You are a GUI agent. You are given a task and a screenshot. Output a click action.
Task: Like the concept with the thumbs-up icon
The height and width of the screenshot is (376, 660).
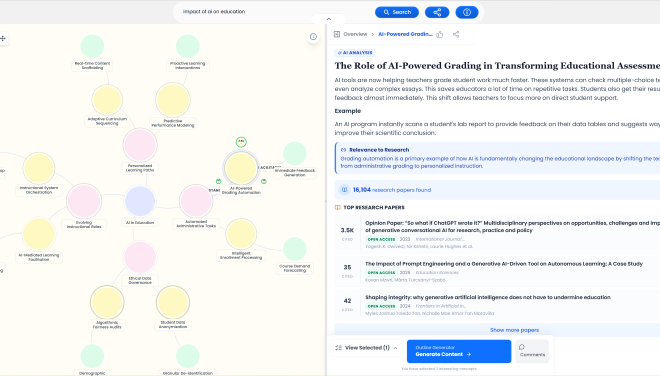tap(440, 35)
